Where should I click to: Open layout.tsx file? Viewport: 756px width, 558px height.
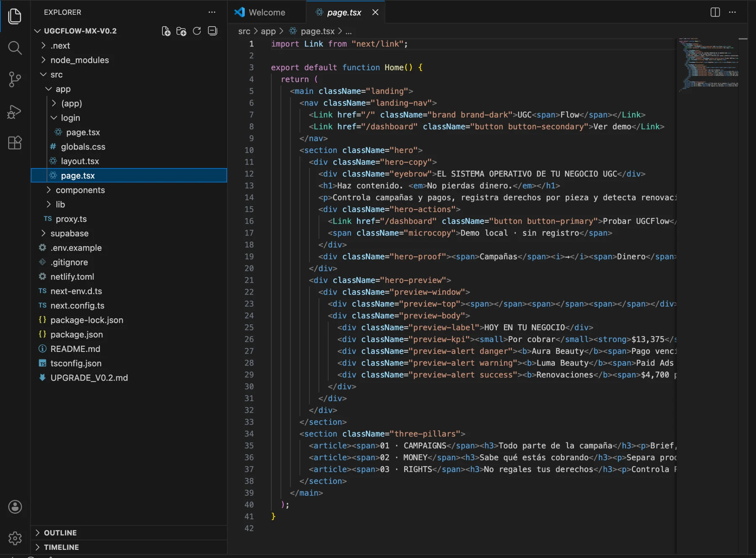pos(129,161)
